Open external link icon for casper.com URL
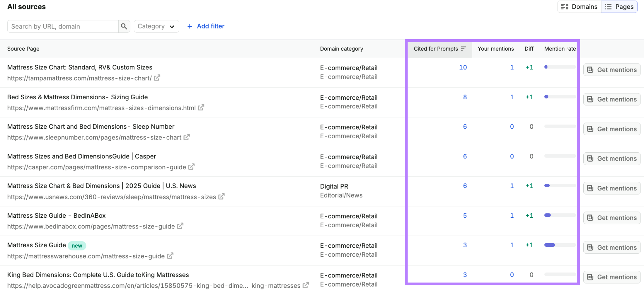Screen dimensions: 644x291 pyautogui.click(x=192, y=167)
